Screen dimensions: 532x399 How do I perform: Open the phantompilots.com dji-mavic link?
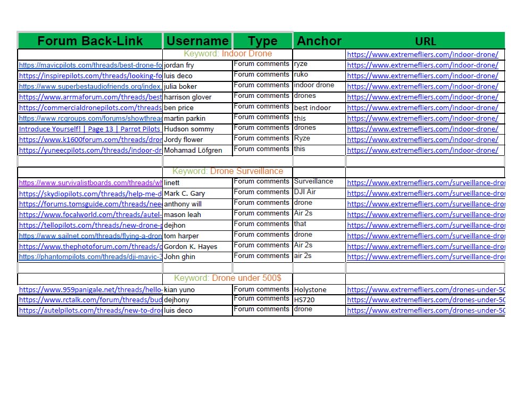click(90, 257)
